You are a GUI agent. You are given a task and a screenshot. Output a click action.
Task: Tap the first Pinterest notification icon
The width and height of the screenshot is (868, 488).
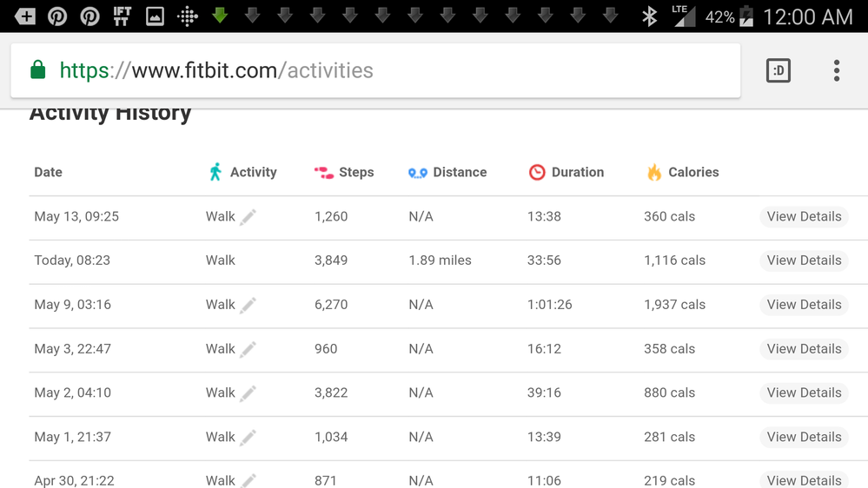tap(57, 16)
